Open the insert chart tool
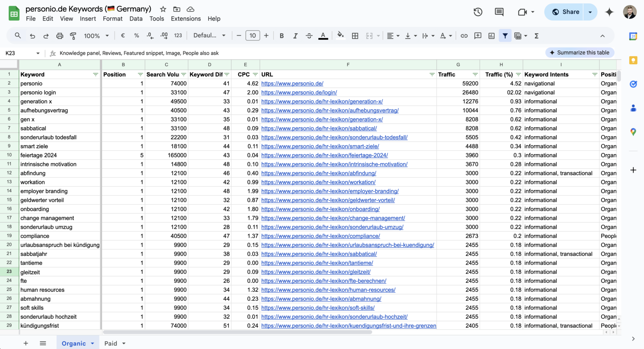644x349 pixels. [x=491, y=36]
